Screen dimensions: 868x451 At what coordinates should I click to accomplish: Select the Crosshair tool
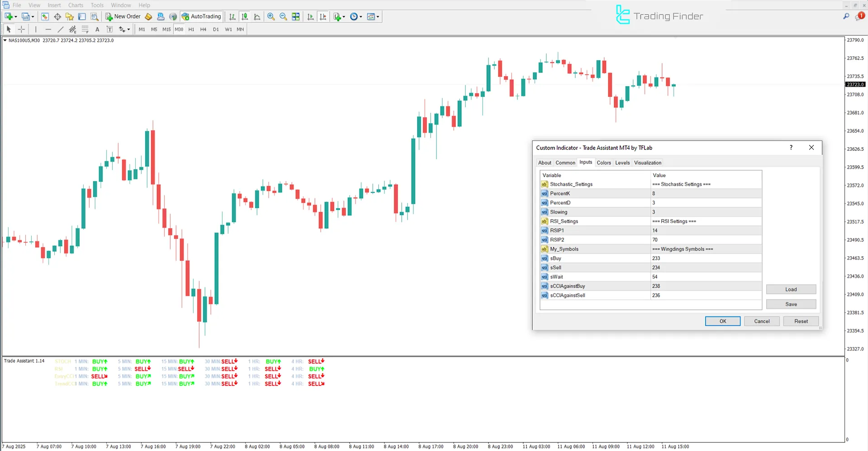pyautogui.click(x=21, y=29)
